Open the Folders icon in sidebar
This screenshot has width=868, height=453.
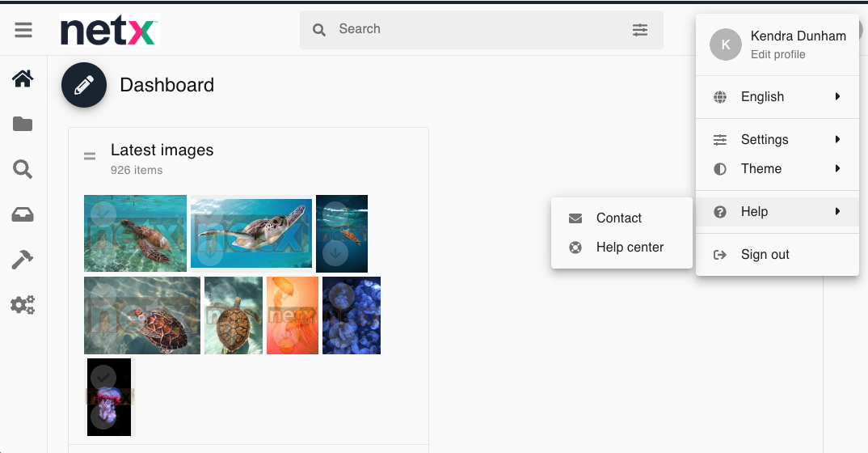point(23,124)
